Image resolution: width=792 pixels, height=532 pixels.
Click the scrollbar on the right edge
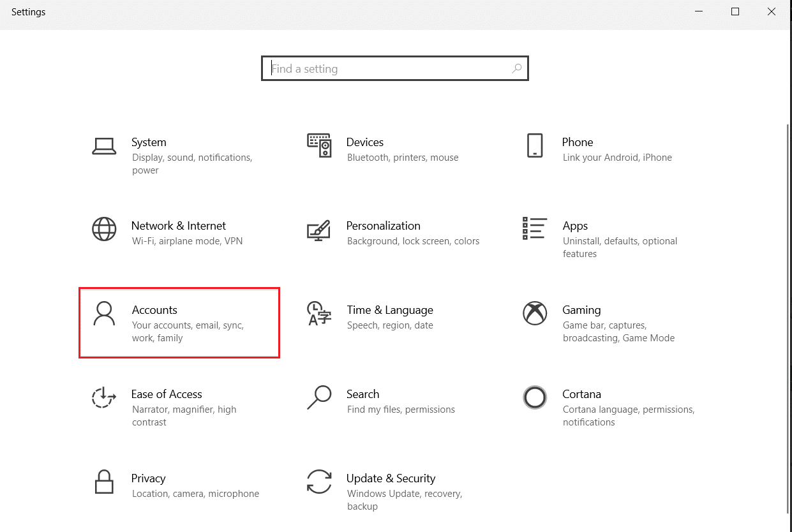pyautogui.click(x=788, y=255)
